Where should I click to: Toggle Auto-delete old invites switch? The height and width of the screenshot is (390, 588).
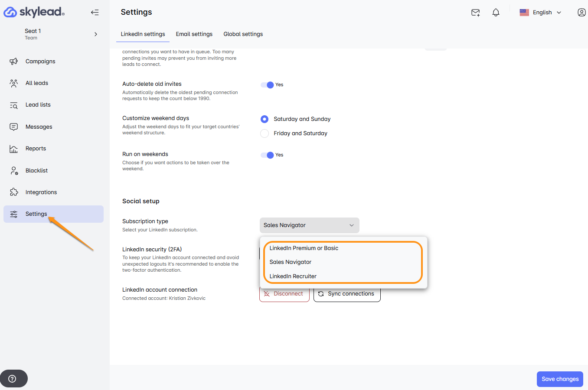click(268, 85)
